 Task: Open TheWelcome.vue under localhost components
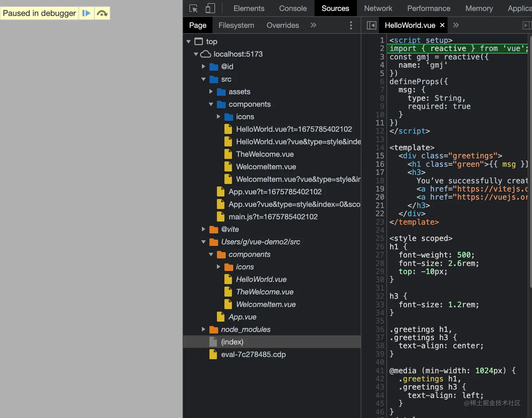point(265,154)
